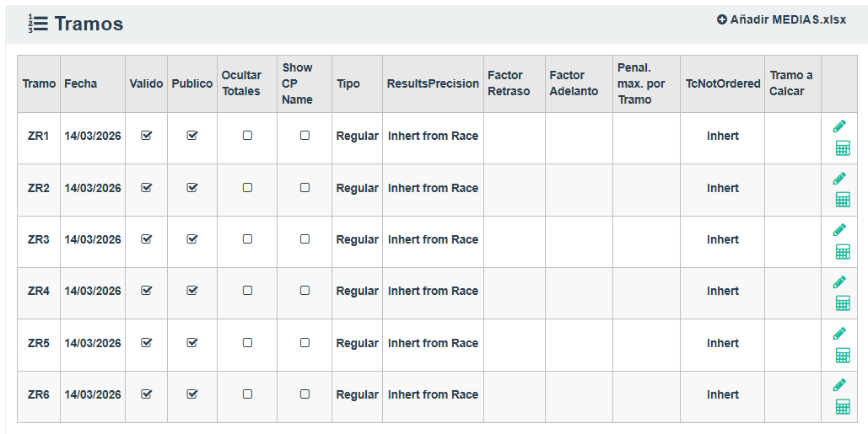868x434 pixels.
Task: Select the TcNotOrdered Inhert cell for ZR2
Action: coord(723,188)
